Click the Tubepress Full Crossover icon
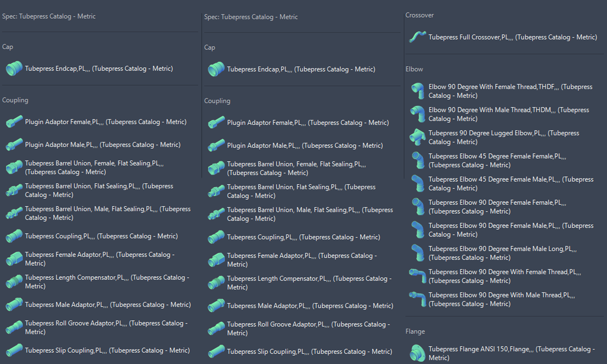Image resolution: width=607 pixels, height=364 pixels. pos(417,37)
